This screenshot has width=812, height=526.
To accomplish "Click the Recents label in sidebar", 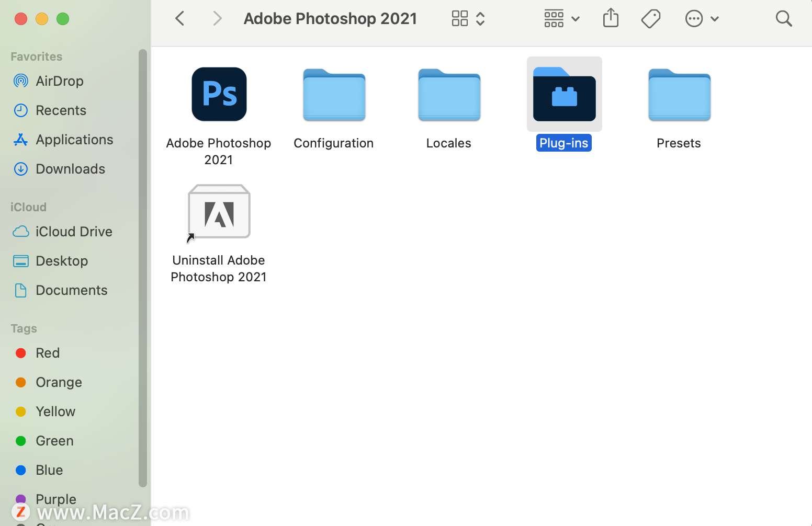I will (61, 110).
